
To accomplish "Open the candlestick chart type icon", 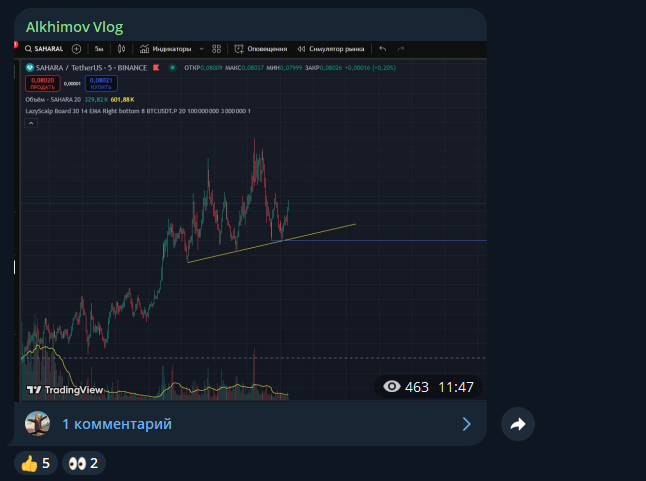I will [x=122, y=49].
